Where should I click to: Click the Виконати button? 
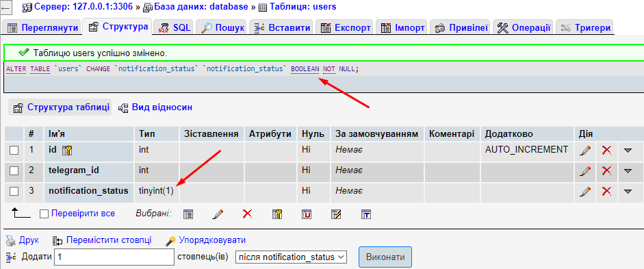pyautogui.click(x=385, y=257)
